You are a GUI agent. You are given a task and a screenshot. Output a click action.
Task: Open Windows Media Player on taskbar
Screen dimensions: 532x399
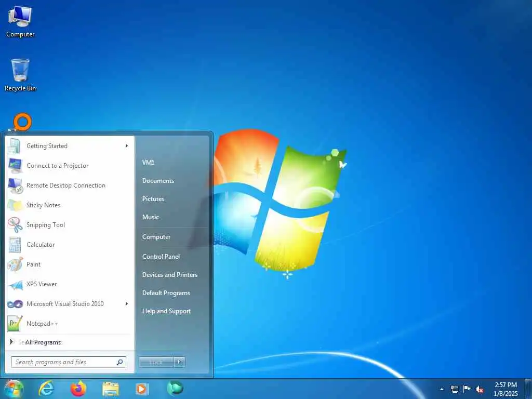coord(141,389)
